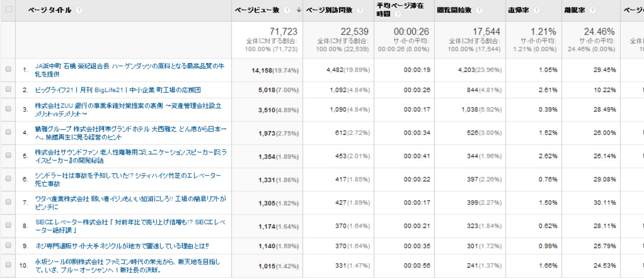This screenshot has width=644, height=279.
Task: Open the 鶴雅グループ 阿寒グランドホテル link
Action: point(131,133)
